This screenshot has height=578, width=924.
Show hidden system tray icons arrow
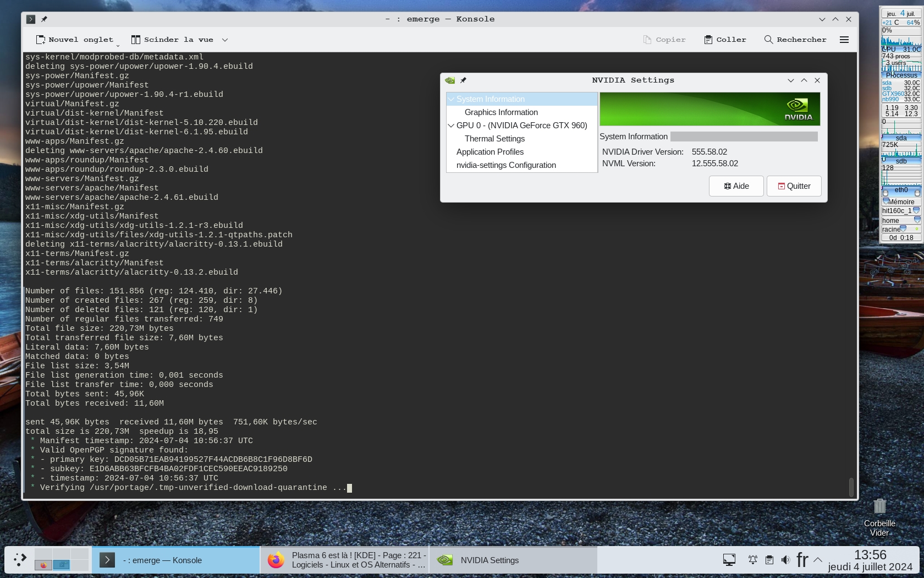818,560
